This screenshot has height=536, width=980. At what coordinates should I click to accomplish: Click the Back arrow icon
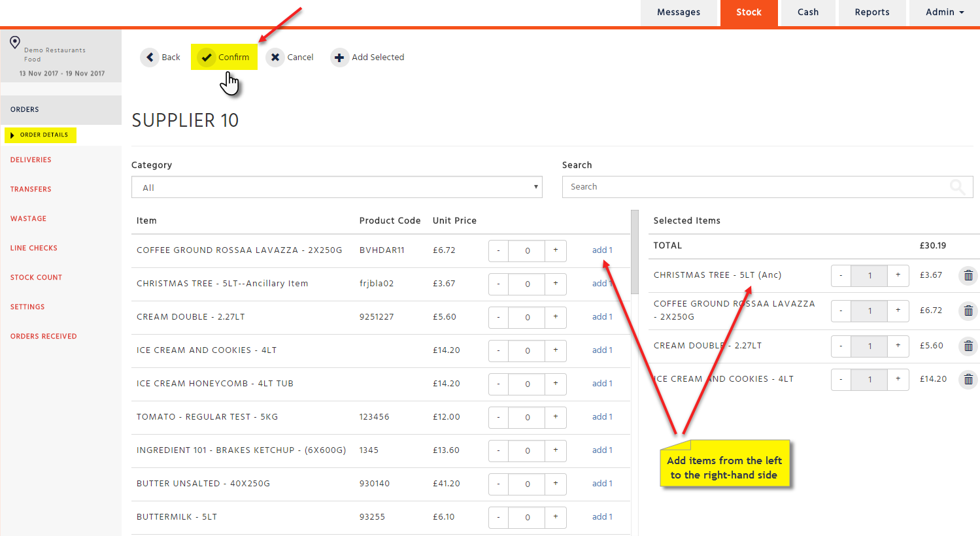150,58
